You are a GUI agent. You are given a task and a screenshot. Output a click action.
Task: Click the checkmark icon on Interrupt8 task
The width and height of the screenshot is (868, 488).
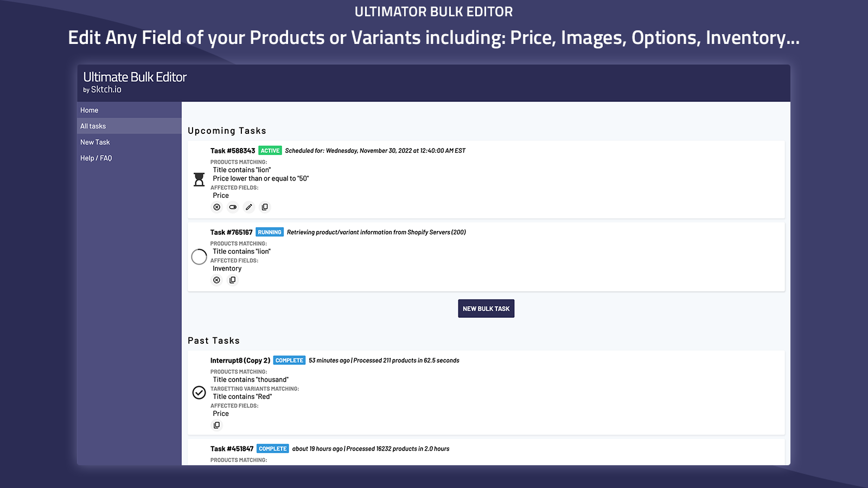click(x=199, y=392)
